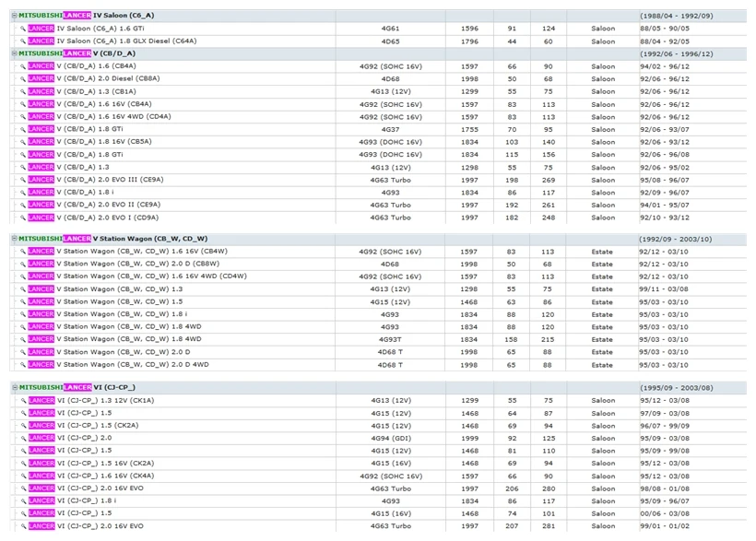Click the 281 horsepower cell
This screenshot has width=756, height=541.
pos(549,526)
